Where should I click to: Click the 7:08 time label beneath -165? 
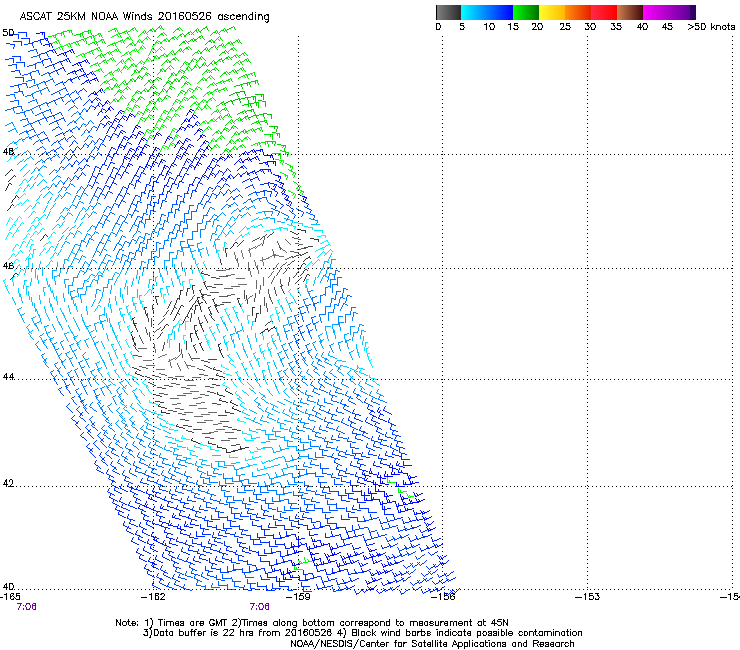click(26, 607)
